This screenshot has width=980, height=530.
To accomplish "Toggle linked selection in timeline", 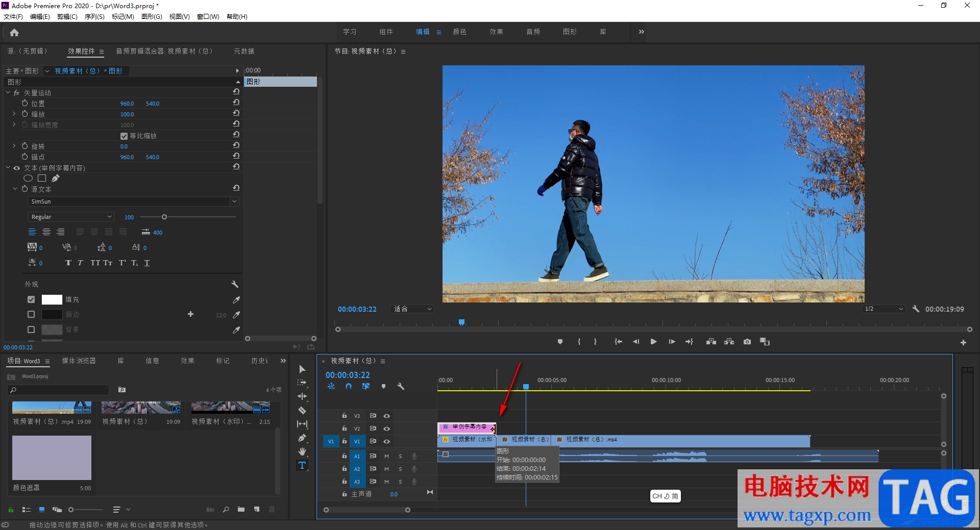I will pos(365,386).
